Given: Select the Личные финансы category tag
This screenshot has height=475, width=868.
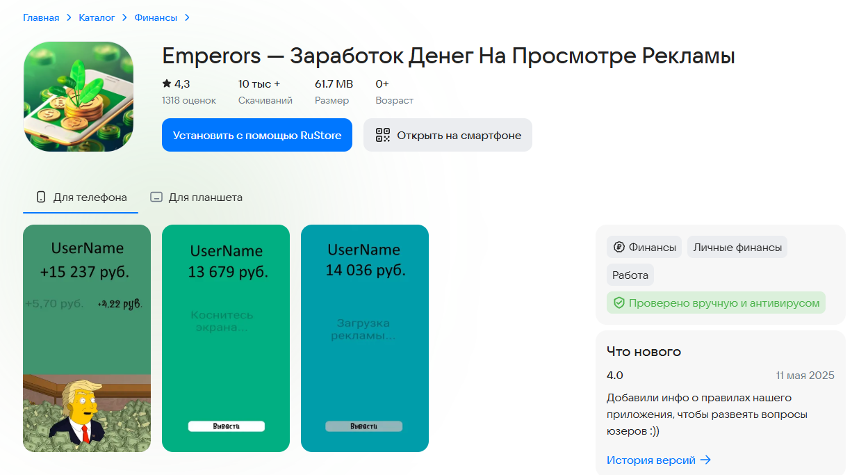Looking at the screenshot, I should [737, 246].
